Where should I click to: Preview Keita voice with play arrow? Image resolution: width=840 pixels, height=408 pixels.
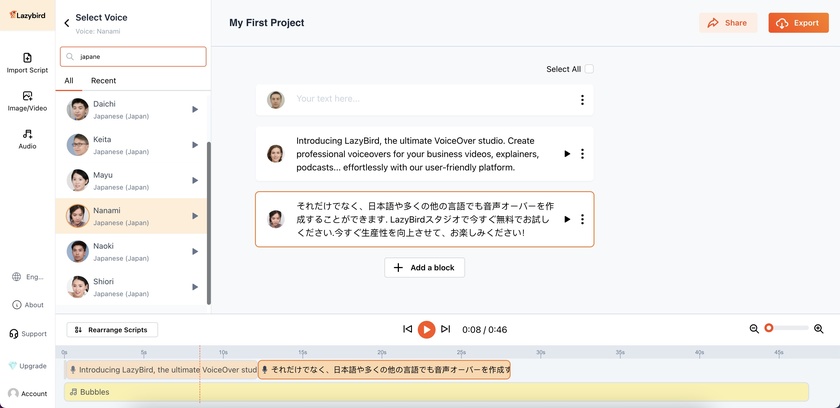195,145
